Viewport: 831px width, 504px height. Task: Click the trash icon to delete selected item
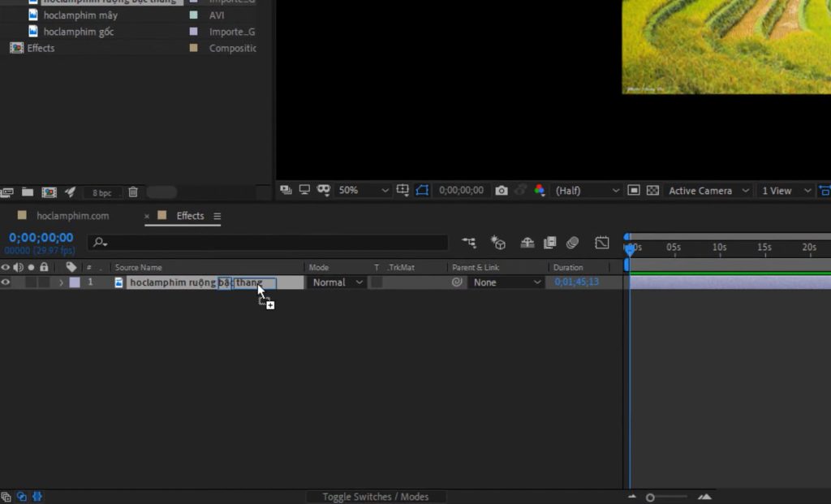[x=132, y=192]
